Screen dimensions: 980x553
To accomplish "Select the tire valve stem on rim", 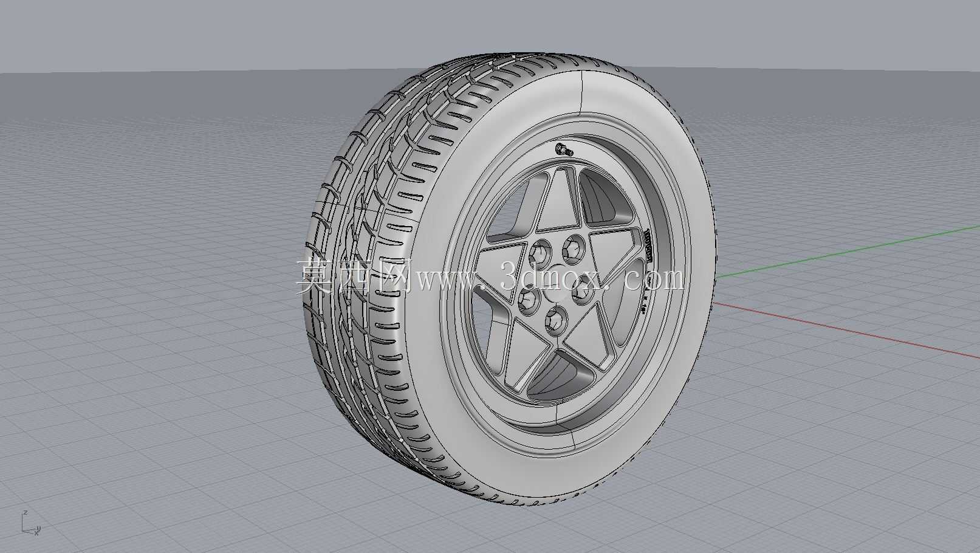I will pyautogui.click(x=564, y=149).
